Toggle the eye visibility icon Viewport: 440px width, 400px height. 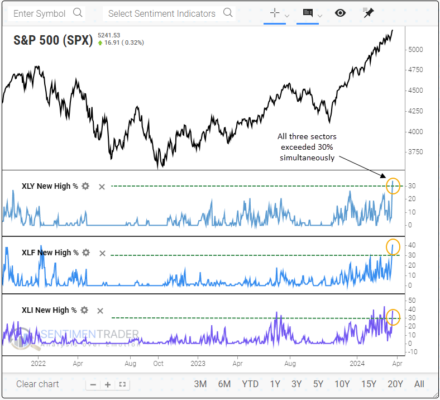click(x=340, y=13)
